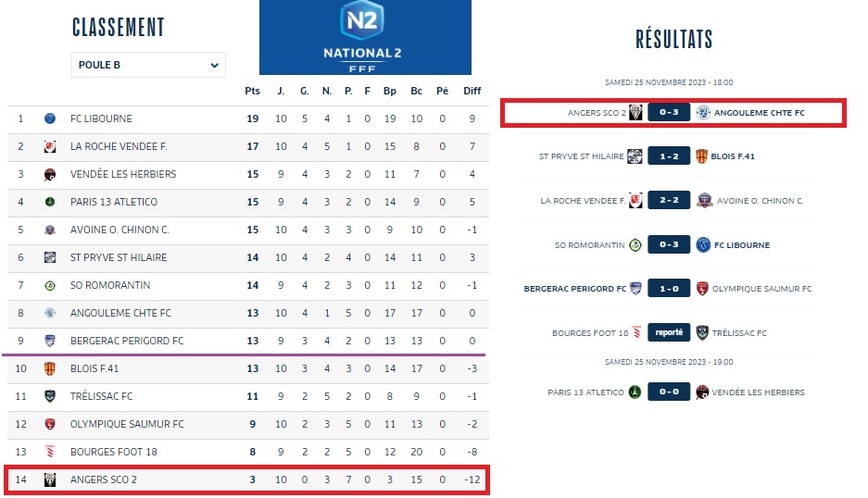Click the FC Libourne crest in standings

(50, 118)
